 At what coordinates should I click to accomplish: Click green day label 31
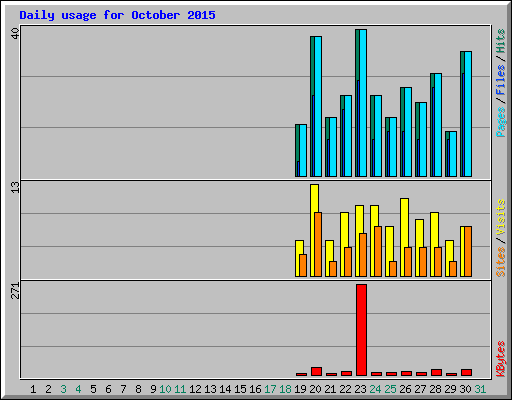point(480,389)
